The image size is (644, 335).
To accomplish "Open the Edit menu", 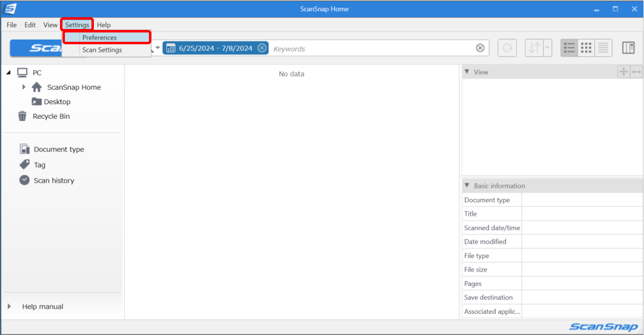I will click(x=30, y=25).
